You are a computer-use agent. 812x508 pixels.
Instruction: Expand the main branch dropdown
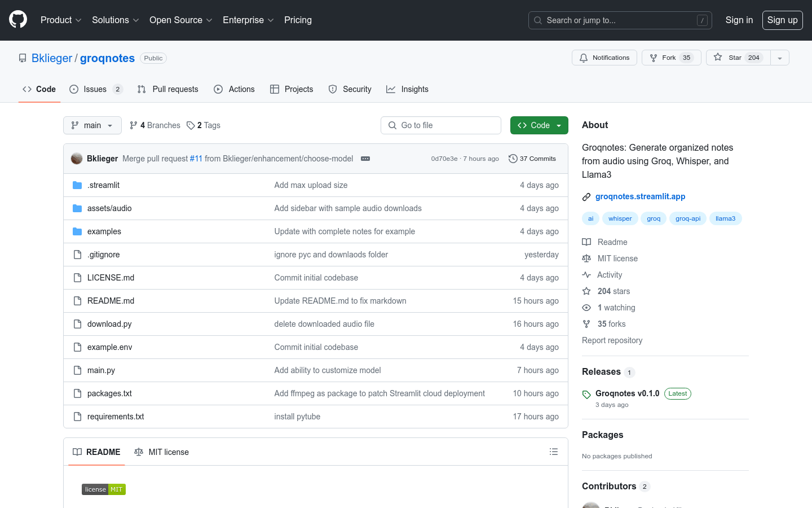pyautogui.click(x=92, y=125)
